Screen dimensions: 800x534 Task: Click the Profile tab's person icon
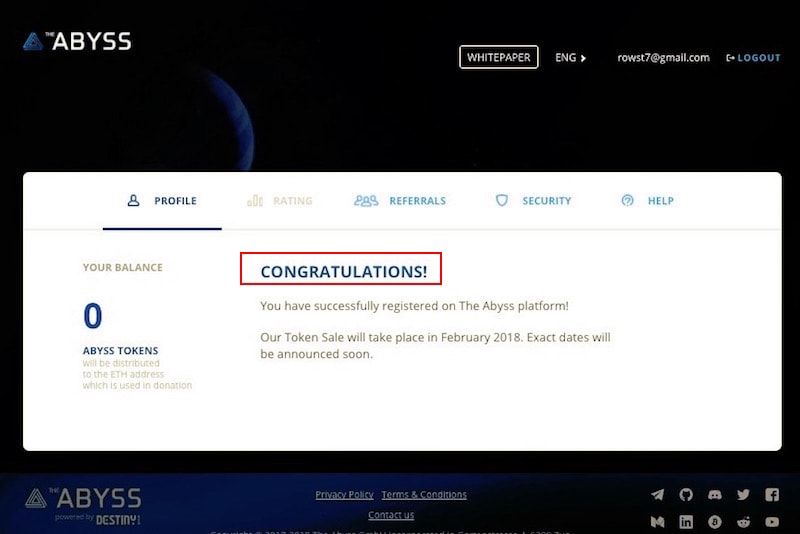tap(133, 200)
